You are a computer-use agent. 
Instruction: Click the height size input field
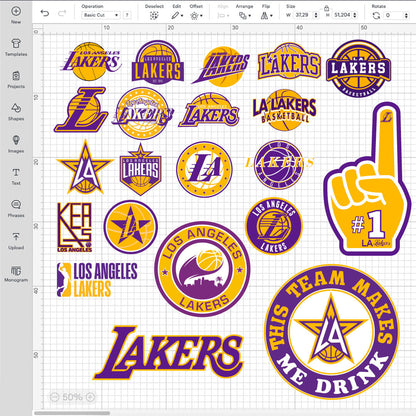point(341,15)
